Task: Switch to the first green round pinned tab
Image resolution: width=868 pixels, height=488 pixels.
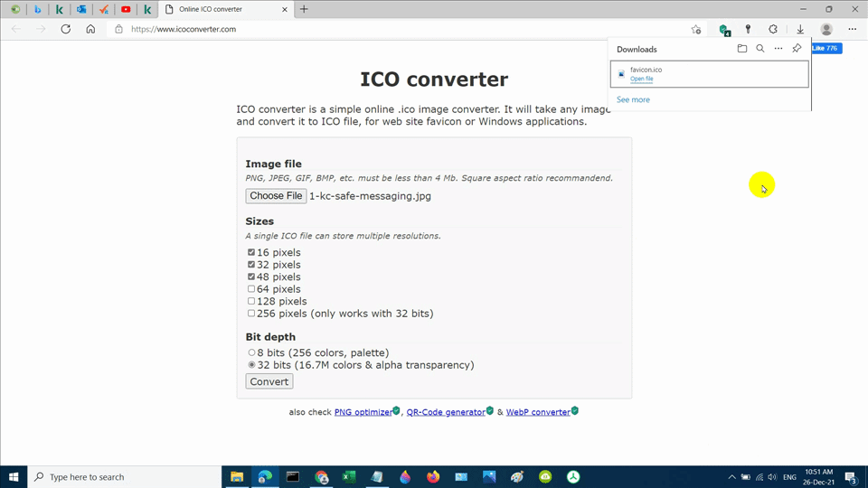Action: click(15, 9)
